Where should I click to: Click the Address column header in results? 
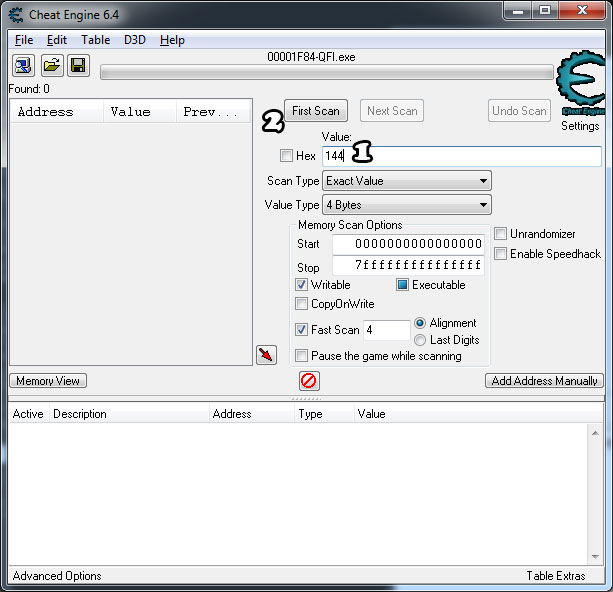[x=57, y=112]
